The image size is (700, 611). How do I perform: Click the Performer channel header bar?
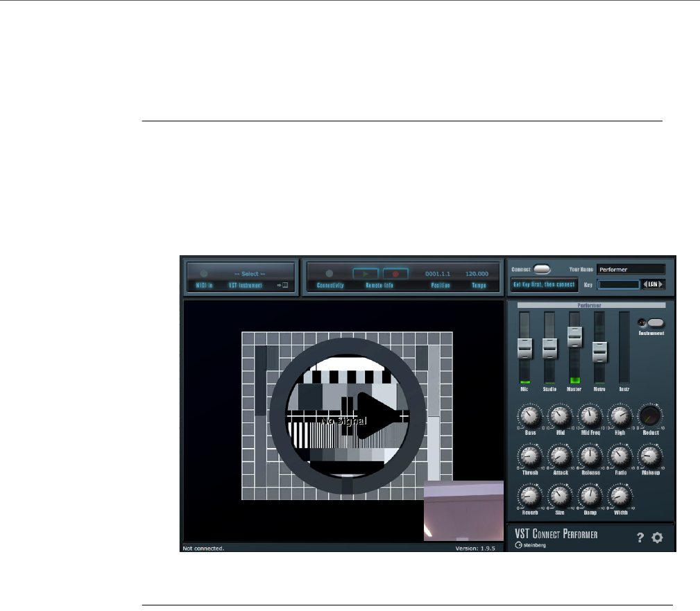tap(591, 305)
